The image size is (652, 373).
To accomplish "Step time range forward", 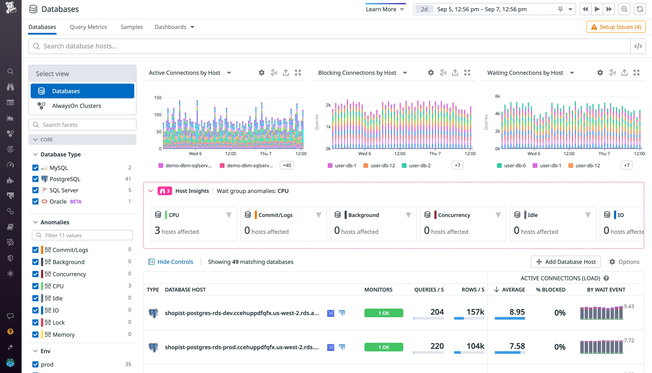I will [609, 9].
